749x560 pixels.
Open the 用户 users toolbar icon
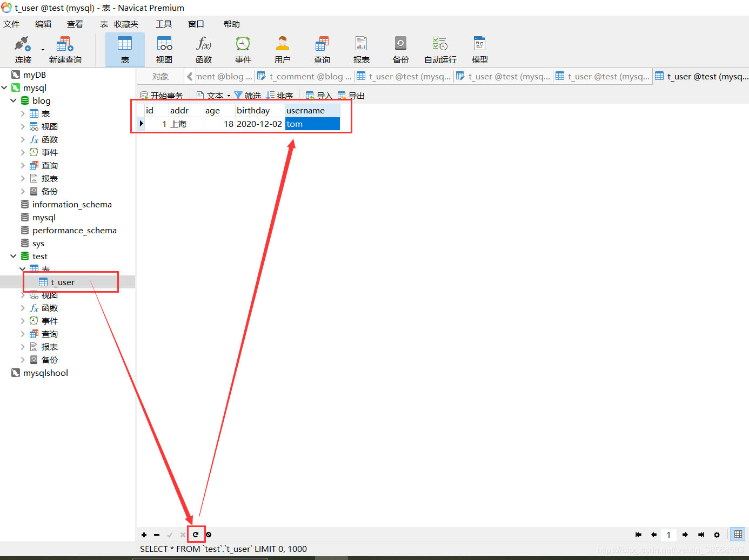(283, 50)
